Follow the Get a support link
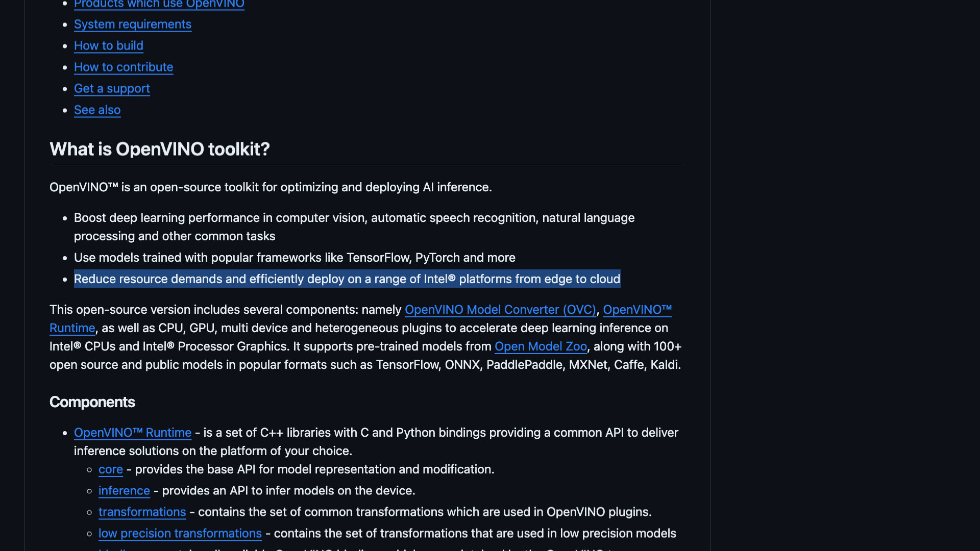Image resolution: width=980 pixels, height=551 pixels. (112, 89)
